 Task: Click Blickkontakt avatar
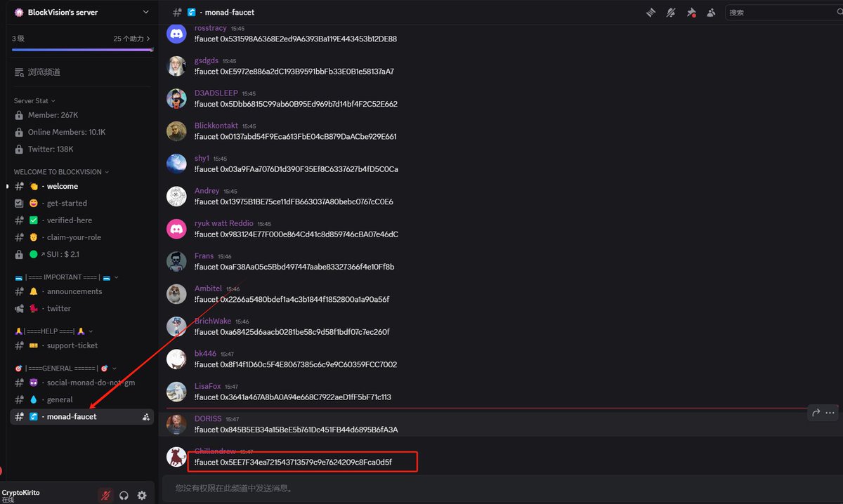pyautogui.click(x=176, y=131)
